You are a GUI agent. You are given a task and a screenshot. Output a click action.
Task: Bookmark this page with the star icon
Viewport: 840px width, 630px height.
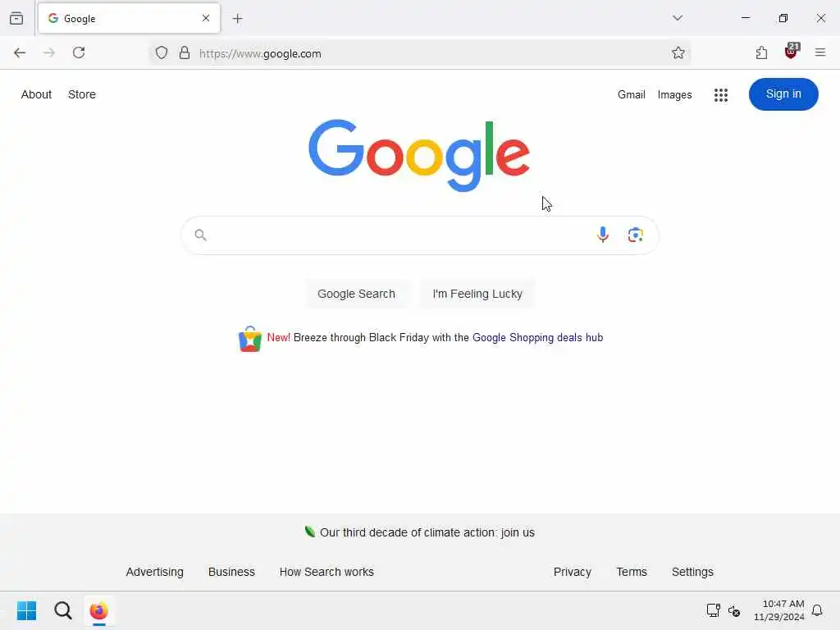(678, 52)
